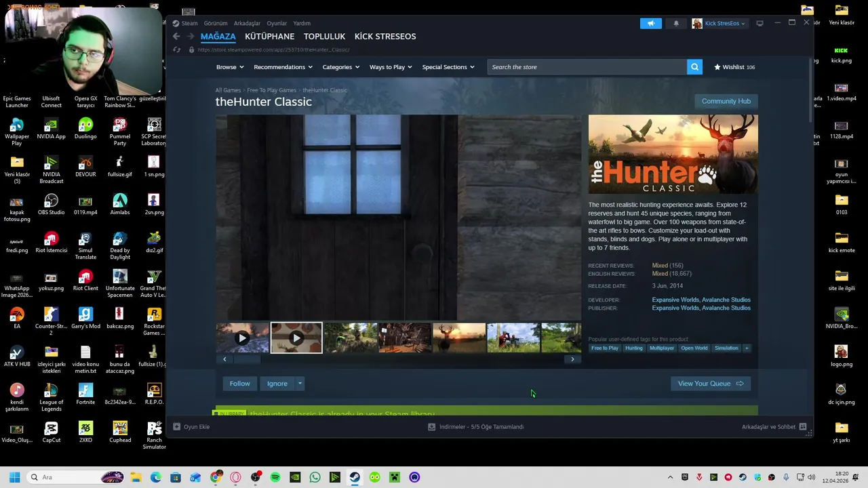The height and width of the screenshot is (488, 868).
Task: Open the Free To Play Games breadcrumb
Action: (x=271, y=90)
